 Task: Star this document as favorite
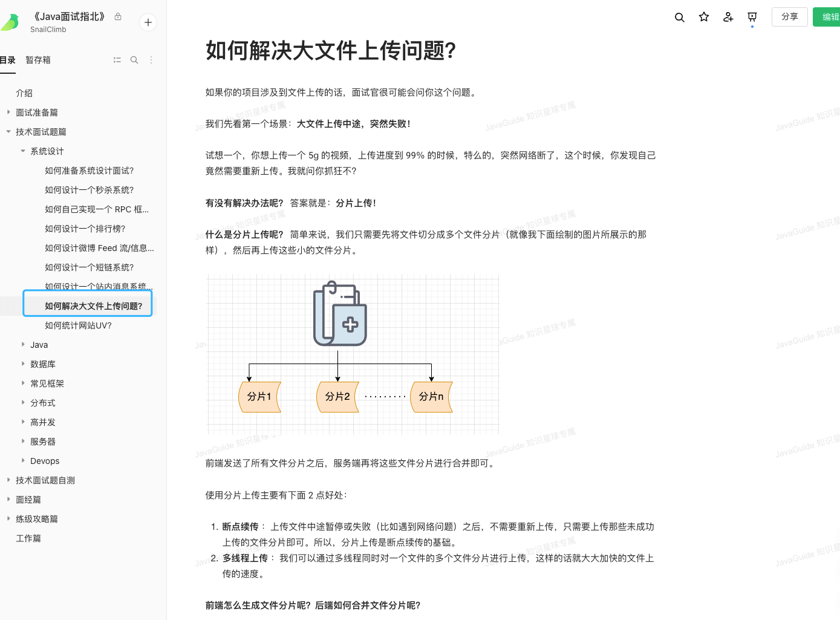(703, 17)
